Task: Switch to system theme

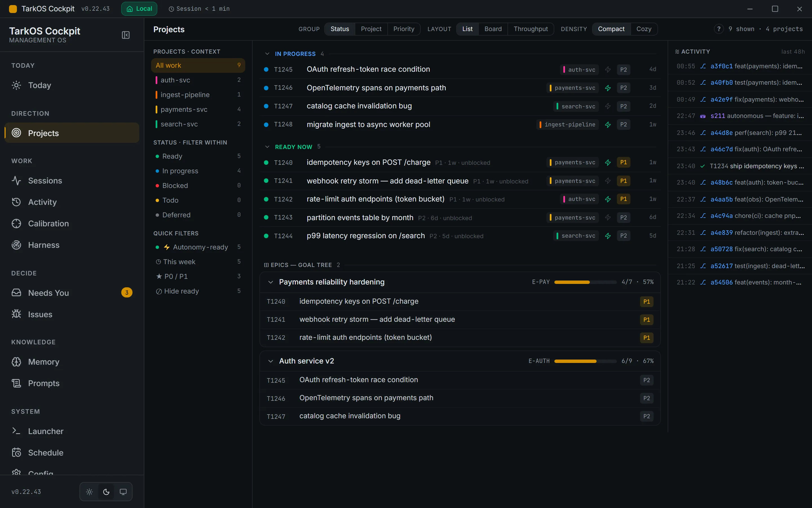Action: click(123, 492)
